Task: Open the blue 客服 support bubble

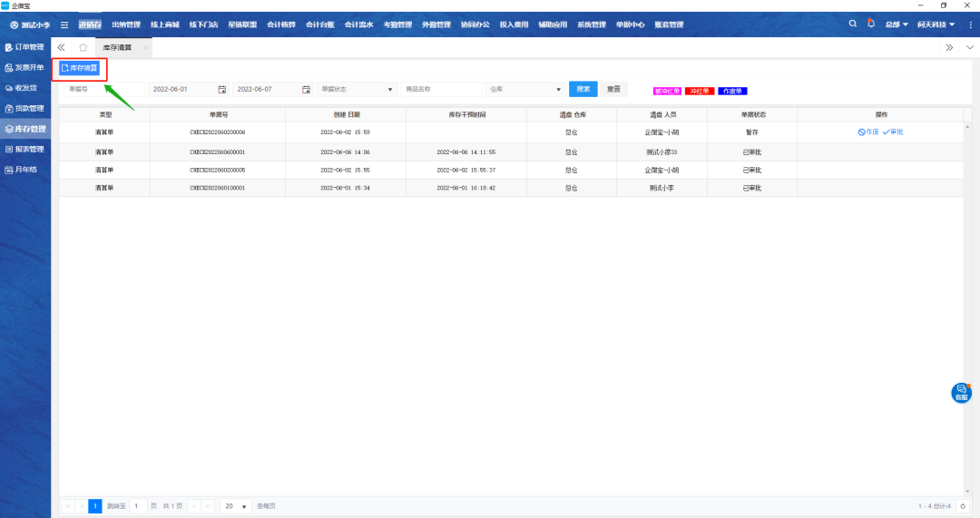Action: (x=960, y=392)
